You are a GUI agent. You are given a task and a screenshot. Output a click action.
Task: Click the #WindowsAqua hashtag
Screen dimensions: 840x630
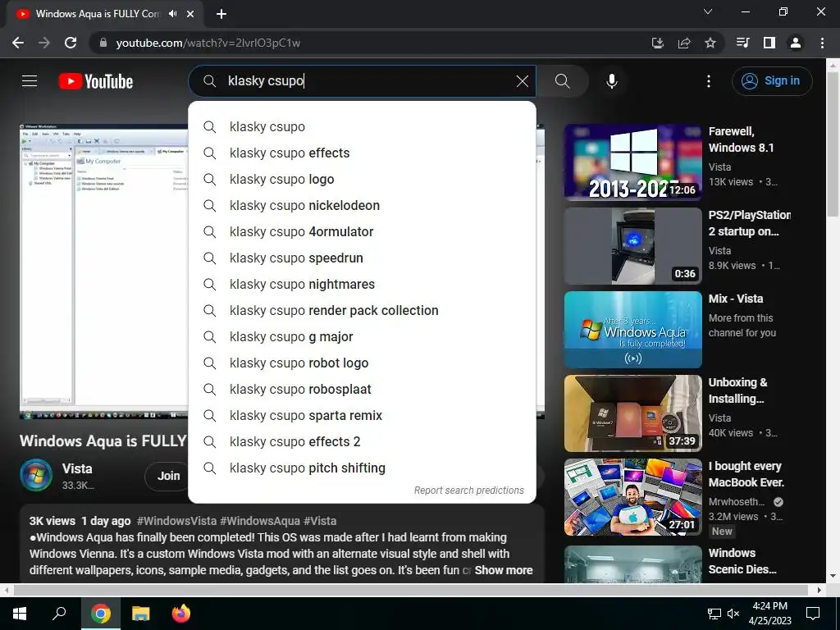pyautogui.click(x=260, y=521)
